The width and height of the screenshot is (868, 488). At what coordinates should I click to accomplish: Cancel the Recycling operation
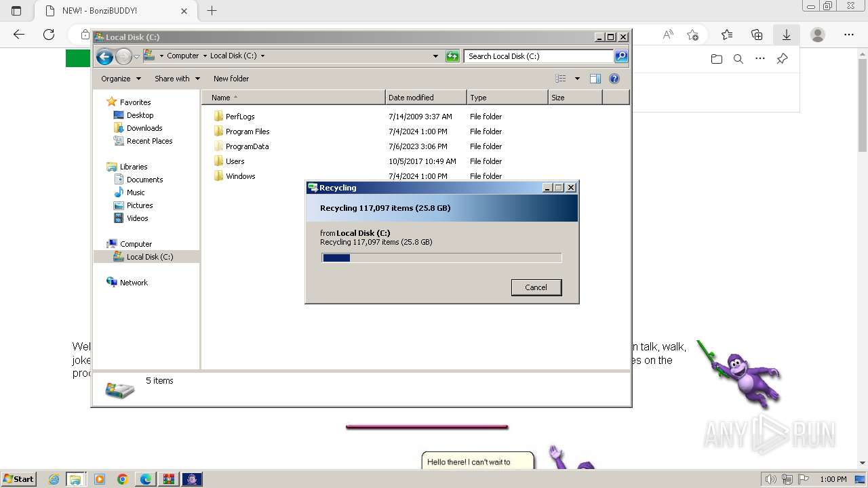(536, 287)
